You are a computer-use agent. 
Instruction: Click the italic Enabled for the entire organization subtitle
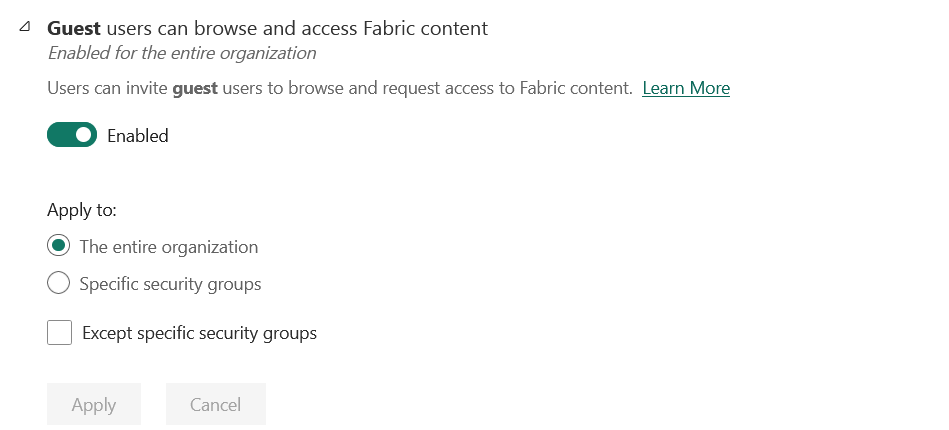tap(182, 53)
